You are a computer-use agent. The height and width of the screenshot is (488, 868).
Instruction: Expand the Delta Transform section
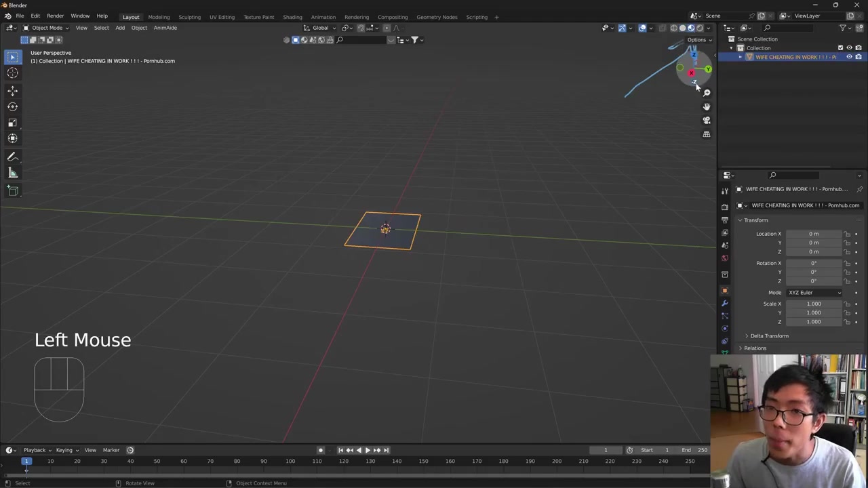tap(769, 336)
